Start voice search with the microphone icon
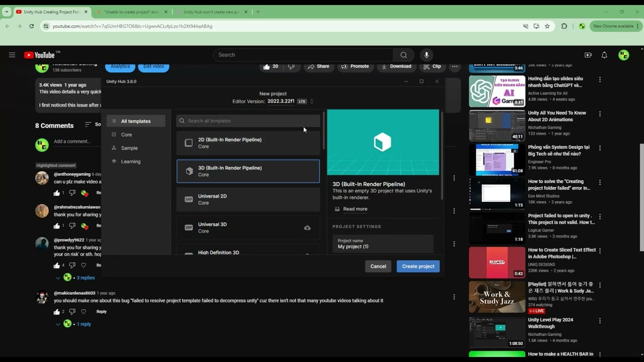The image size is (644, 362). (x=427, y=55)
